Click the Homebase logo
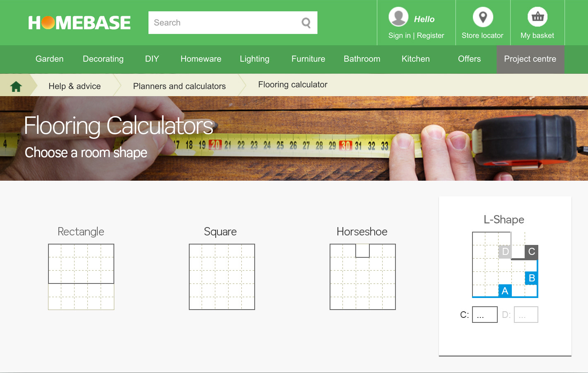The width and height of the screenshot is (588, 373). pyautogui.click(x=80, y=23)
